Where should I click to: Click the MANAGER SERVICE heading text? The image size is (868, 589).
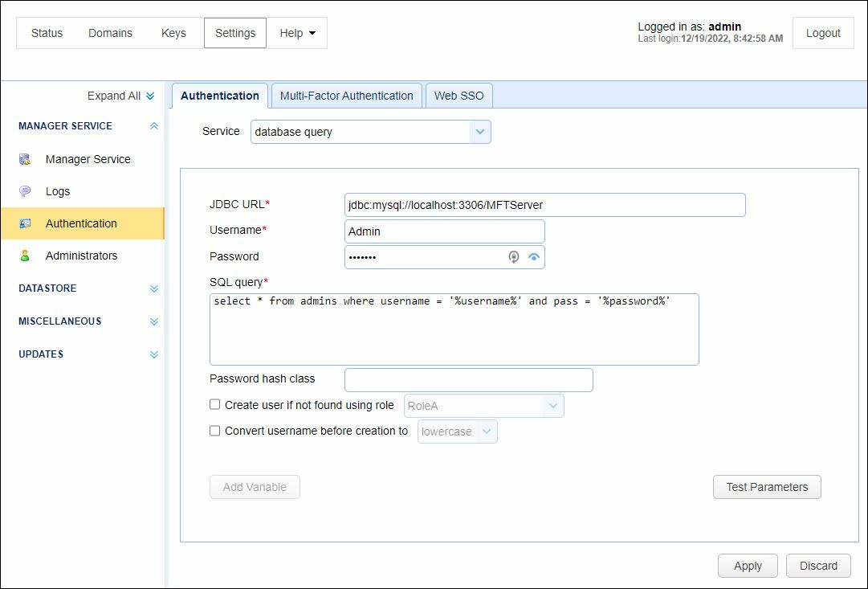click(65, 126)
